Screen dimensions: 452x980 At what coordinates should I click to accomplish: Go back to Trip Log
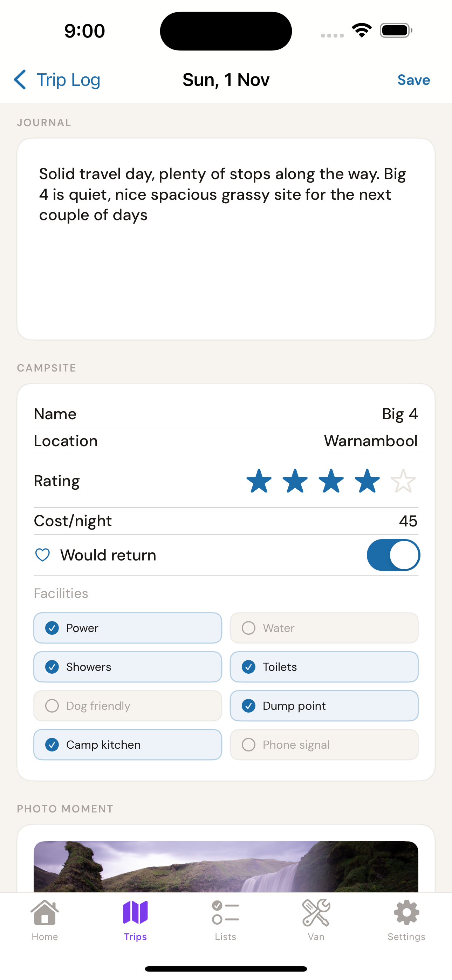click(x=57, y=80)
